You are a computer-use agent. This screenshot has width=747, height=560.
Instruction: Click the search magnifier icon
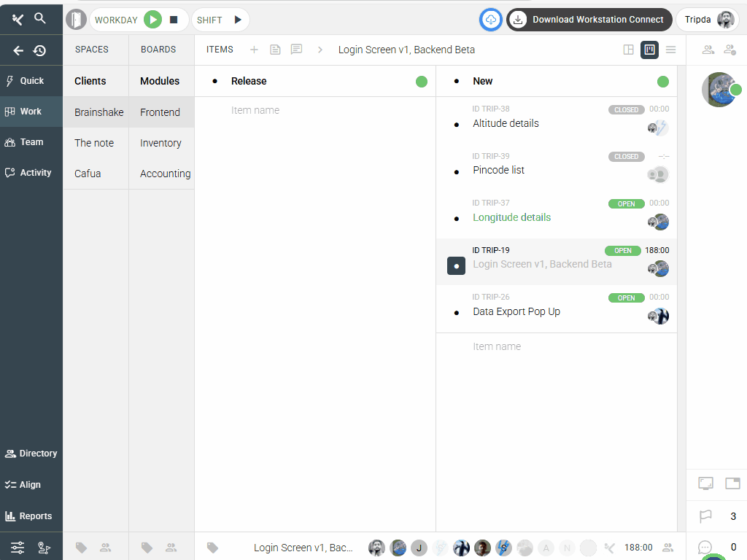tap(41, 19)
